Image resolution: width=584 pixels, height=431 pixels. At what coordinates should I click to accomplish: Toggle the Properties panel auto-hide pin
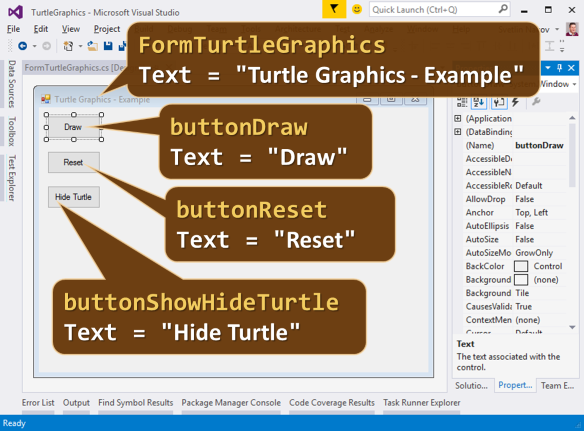pyautogui.click(x=559, y=68)
